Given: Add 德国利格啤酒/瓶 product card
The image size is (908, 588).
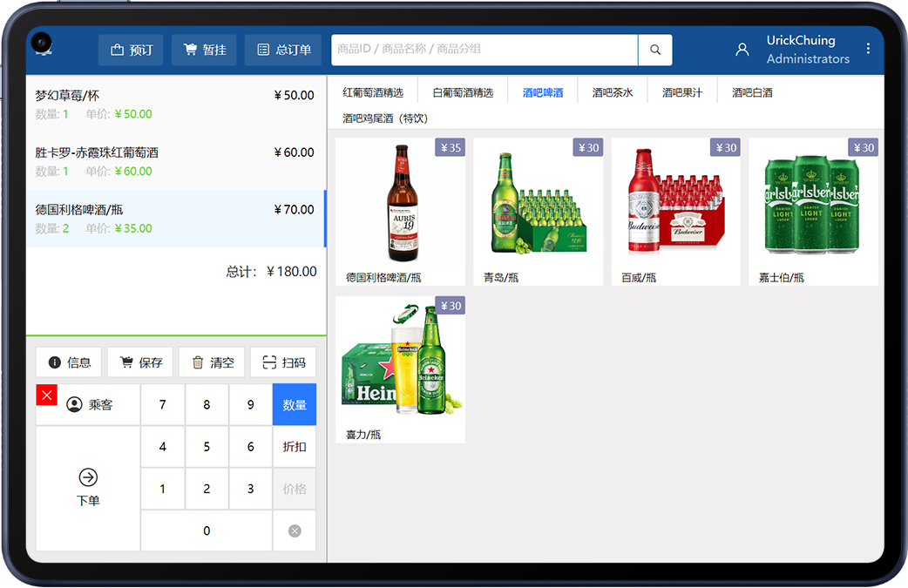Looking at the screenshot, I should 400,212.
